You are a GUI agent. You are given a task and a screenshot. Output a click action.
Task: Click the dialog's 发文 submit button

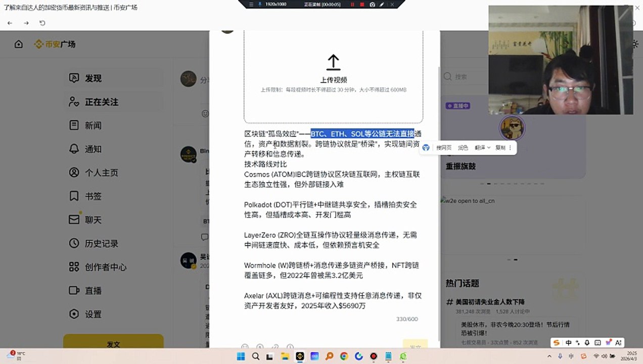click(x=415, y=344)
